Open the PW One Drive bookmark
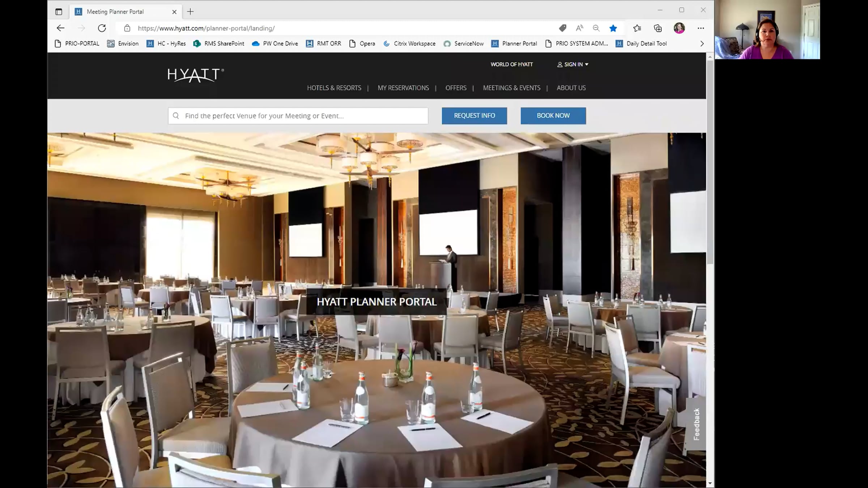This screenshot has height=488, width=868. coord(275,44)
